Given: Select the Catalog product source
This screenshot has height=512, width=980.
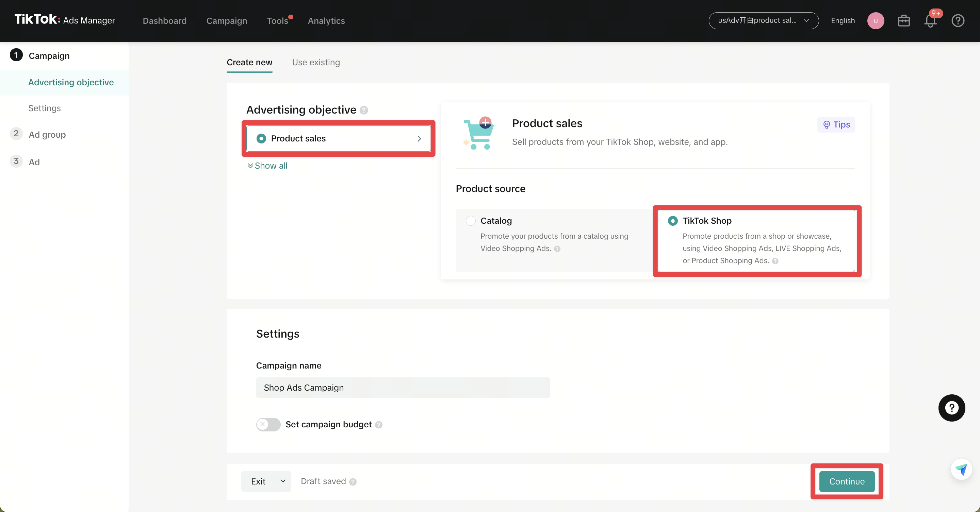Looking at the screenshot, I should tap(471, 221).
